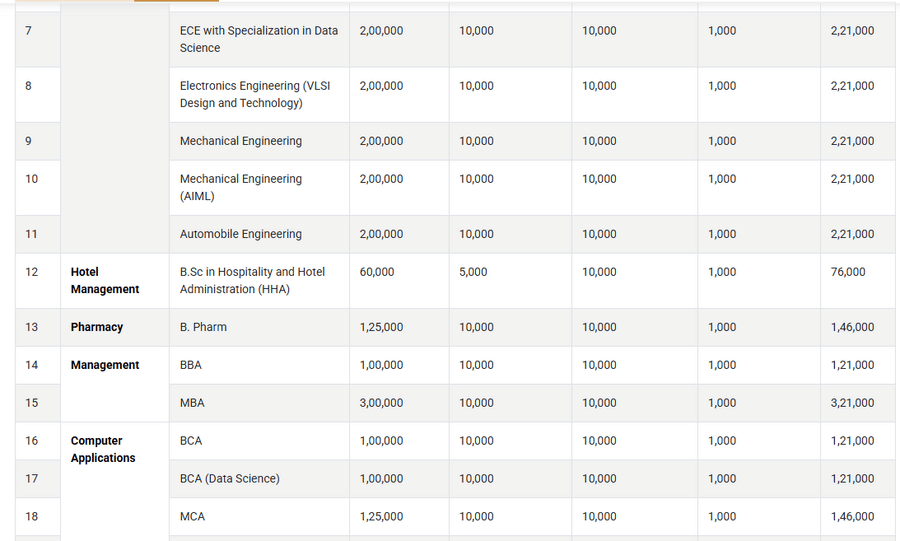Click 'BCA (Data Science)' course cell
The height and width of the screenshot is (541, 900).
coord(259,478)
